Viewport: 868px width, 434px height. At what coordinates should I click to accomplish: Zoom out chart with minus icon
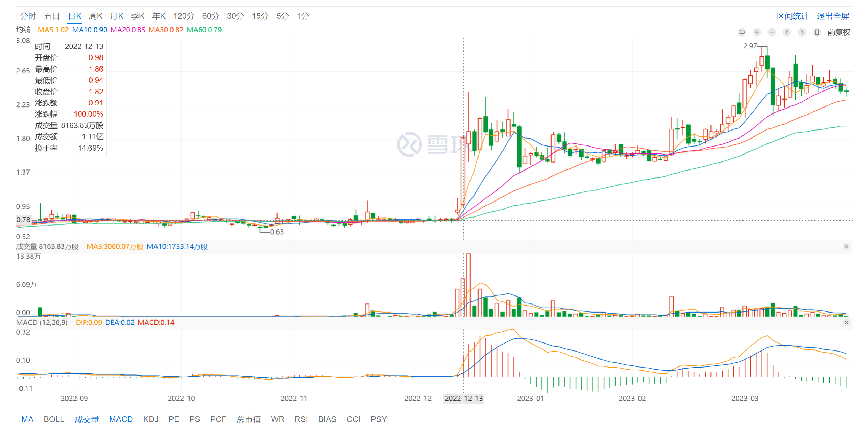772,32
